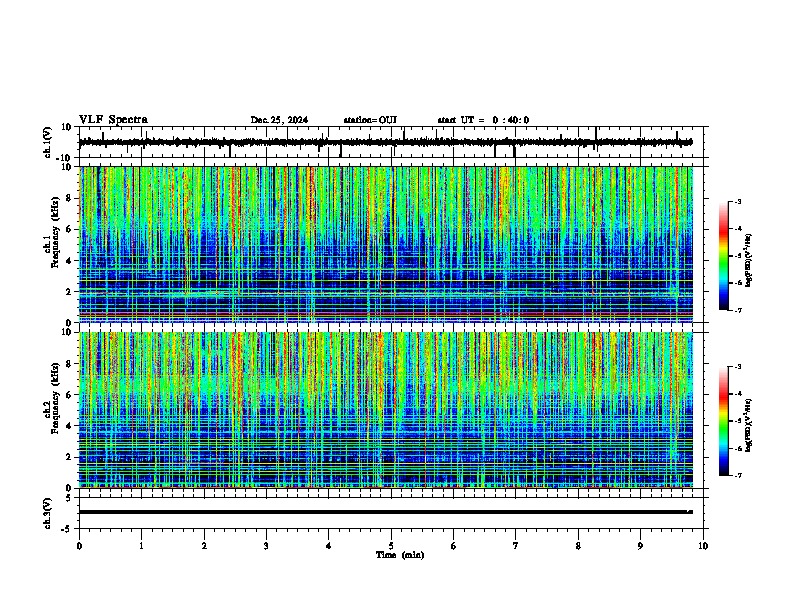The height and width of the screenshot is (612, 792).
Task: Click the ch.2 "Frequency (kHz)" axis label
Action: click(x=56, y=398)
